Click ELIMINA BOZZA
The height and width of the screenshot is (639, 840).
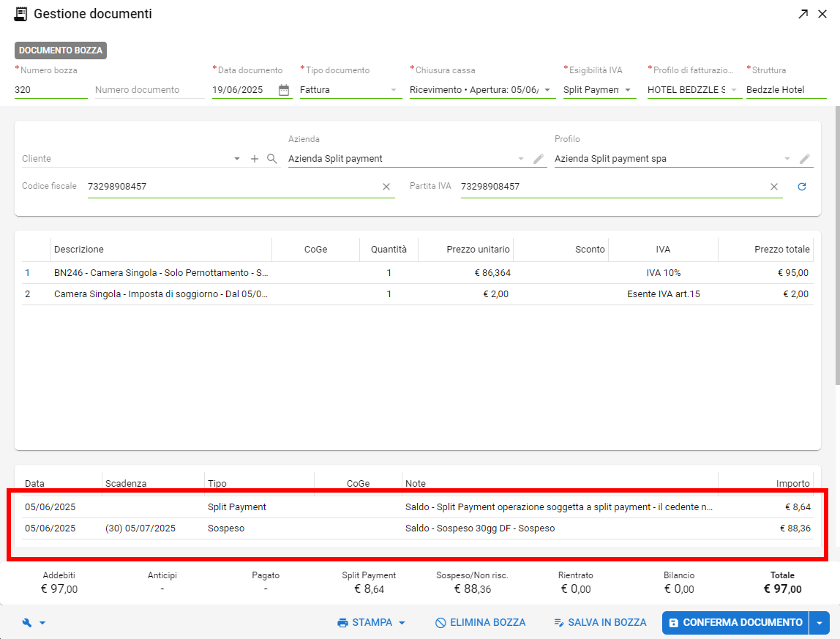(481, 622)
